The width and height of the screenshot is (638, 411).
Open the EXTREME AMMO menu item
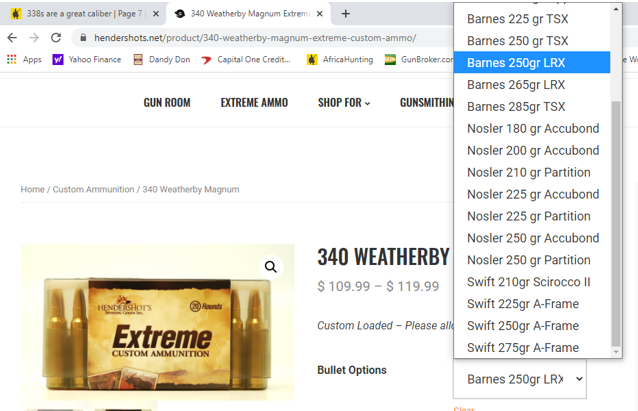tap(254, 103)
